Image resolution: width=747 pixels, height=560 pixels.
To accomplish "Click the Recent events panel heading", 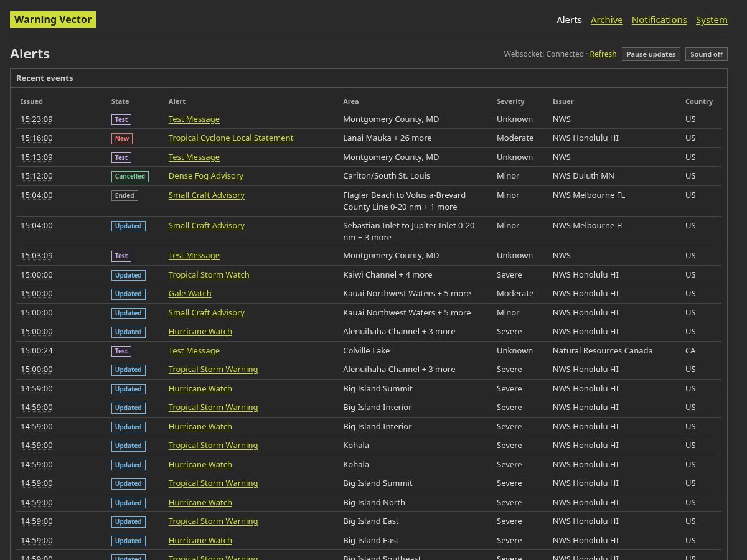I will coord(45,78).
